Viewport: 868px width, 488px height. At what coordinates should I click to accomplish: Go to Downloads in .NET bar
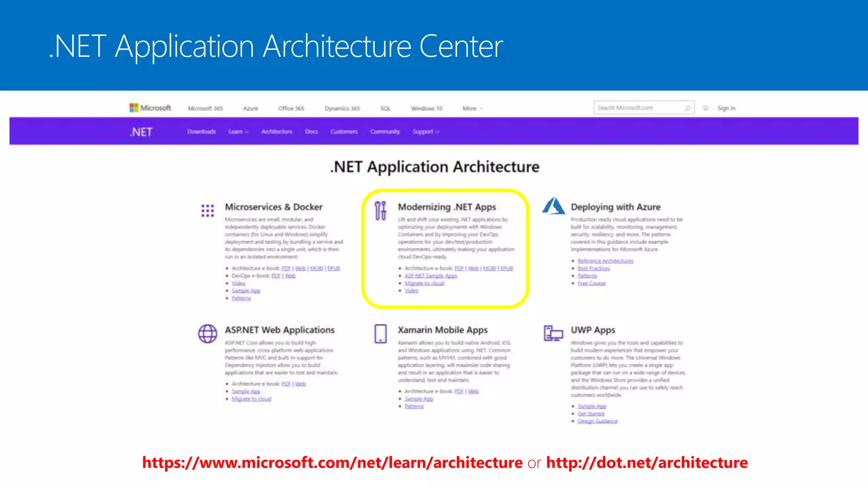202,132
